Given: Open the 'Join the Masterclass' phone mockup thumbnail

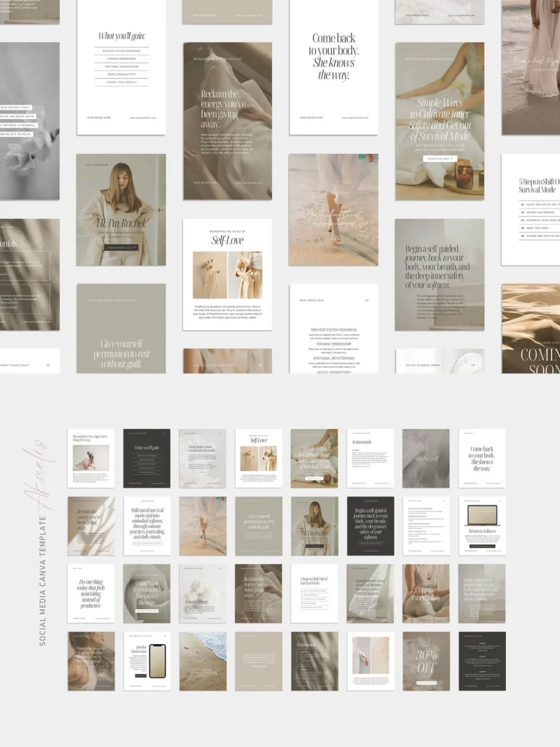Looking at the screenshot, I should 147,661.
